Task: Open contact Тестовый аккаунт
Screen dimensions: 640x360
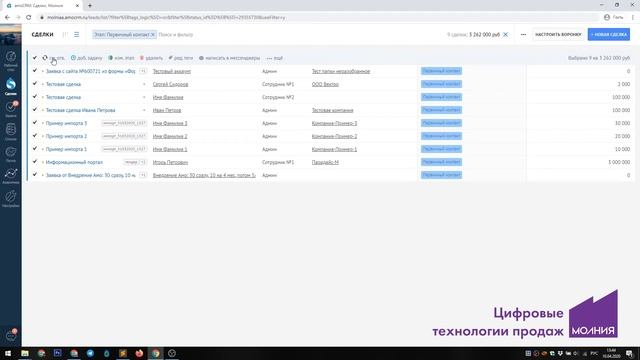Action: click(172, 71)
